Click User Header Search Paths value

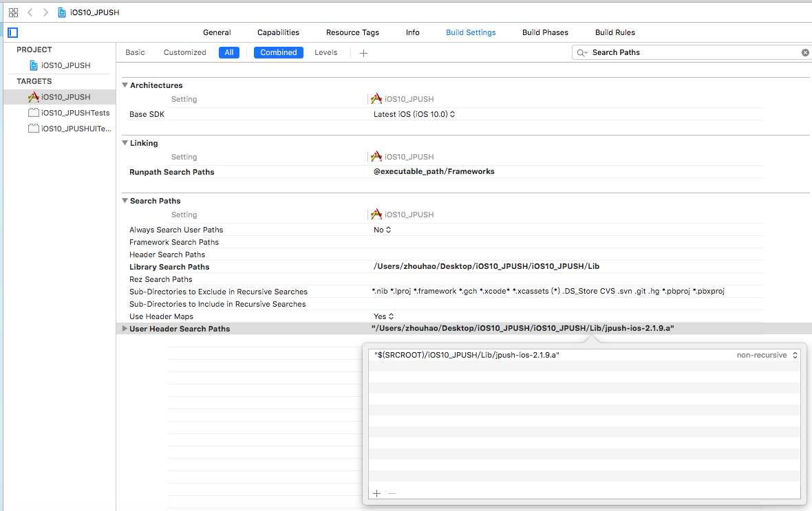tap(522, 328)
